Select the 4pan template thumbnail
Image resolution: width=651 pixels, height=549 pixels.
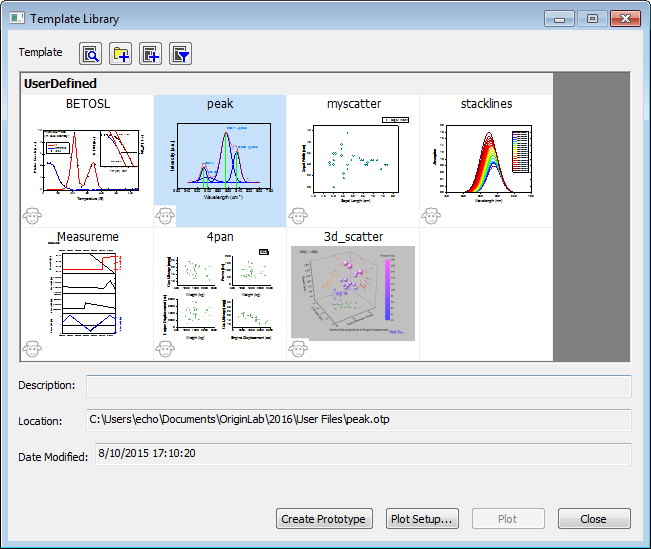click(x=219, y=294)
